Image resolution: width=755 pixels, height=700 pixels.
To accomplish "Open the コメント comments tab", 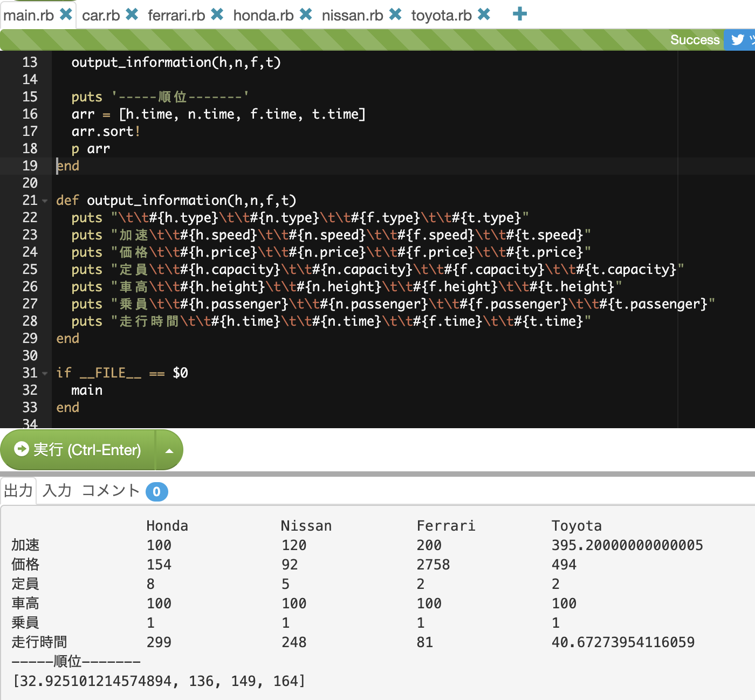I will tap(111, 491).
